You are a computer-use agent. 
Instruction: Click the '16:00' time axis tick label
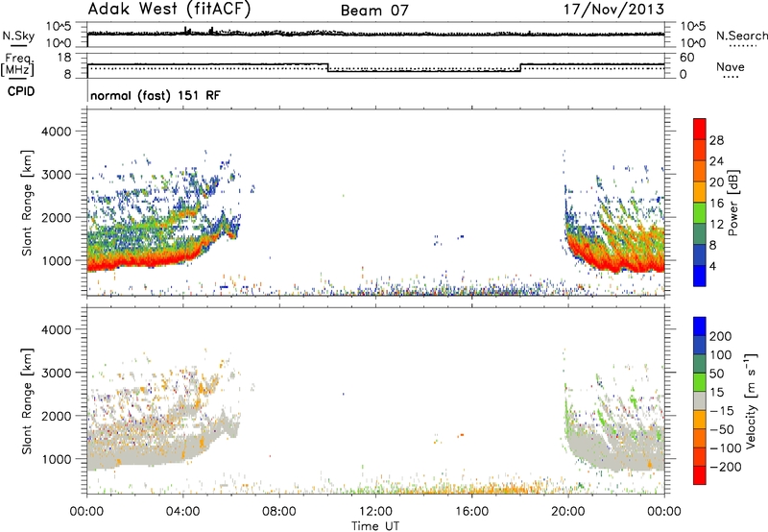(471, 512)
